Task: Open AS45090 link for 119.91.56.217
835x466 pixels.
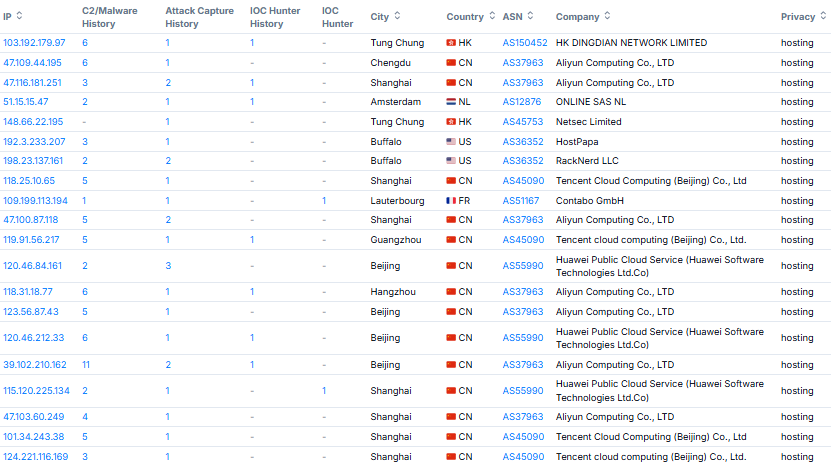Action: click(523, 240)
